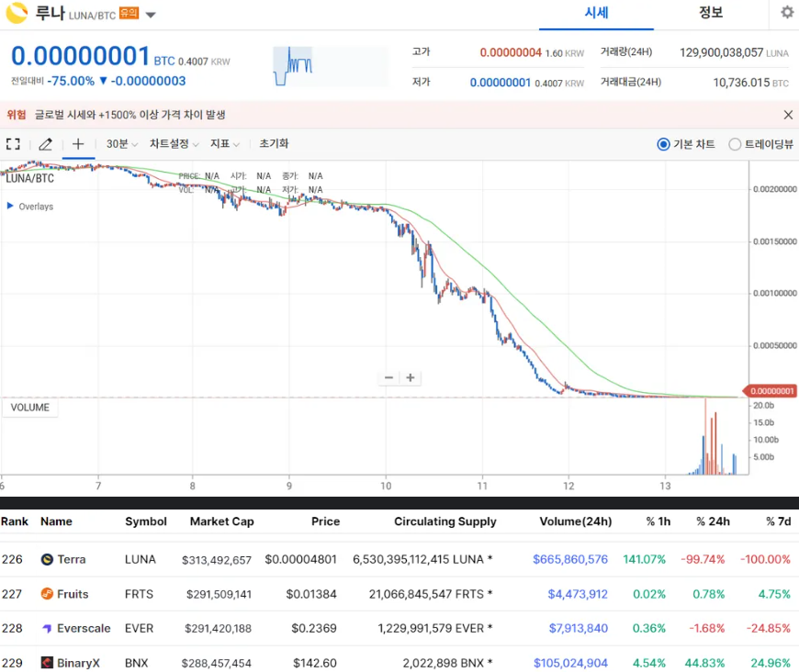The image size is (799, 672).
Task: Open the settings gear icon
Action: click(x=787, y=12)
